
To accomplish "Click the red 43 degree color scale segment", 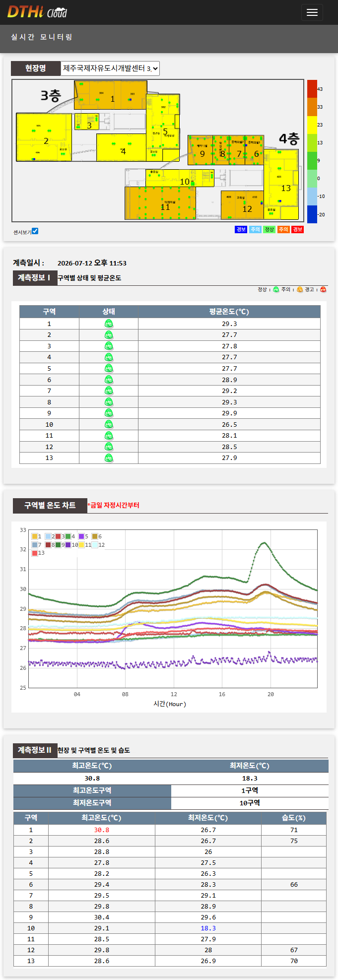I will 312,89.
